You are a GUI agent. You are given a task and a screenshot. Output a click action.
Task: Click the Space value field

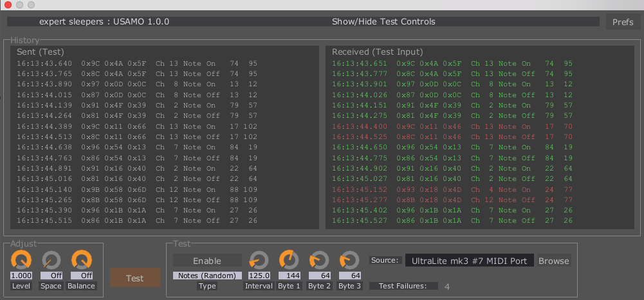(x=51, y=276)
